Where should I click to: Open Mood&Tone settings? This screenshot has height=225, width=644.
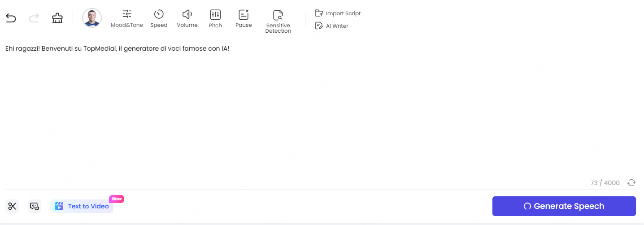click(x=127, y=19)
